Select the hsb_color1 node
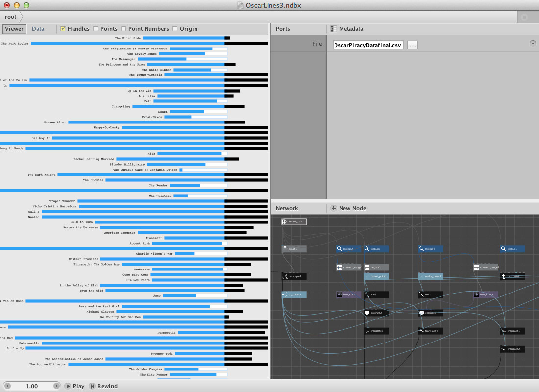This screenshot has height=392, width=539. [x=349, y=294]
